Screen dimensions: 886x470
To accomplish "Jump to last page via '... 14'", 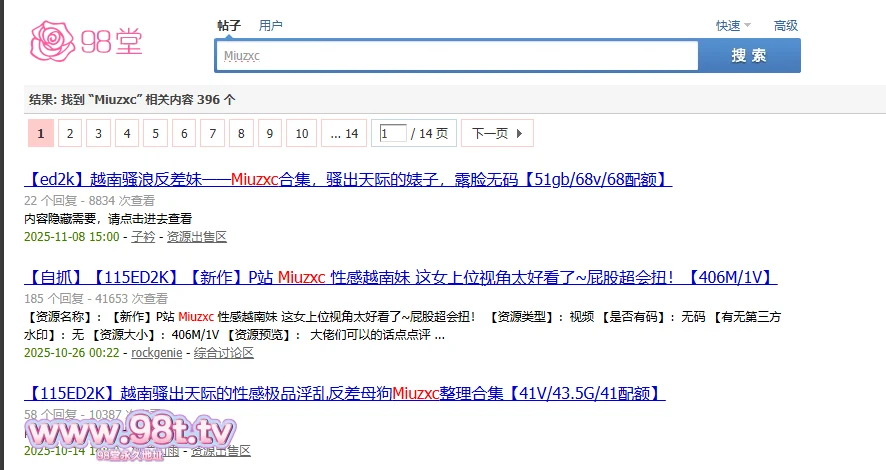I will [344, 133].
